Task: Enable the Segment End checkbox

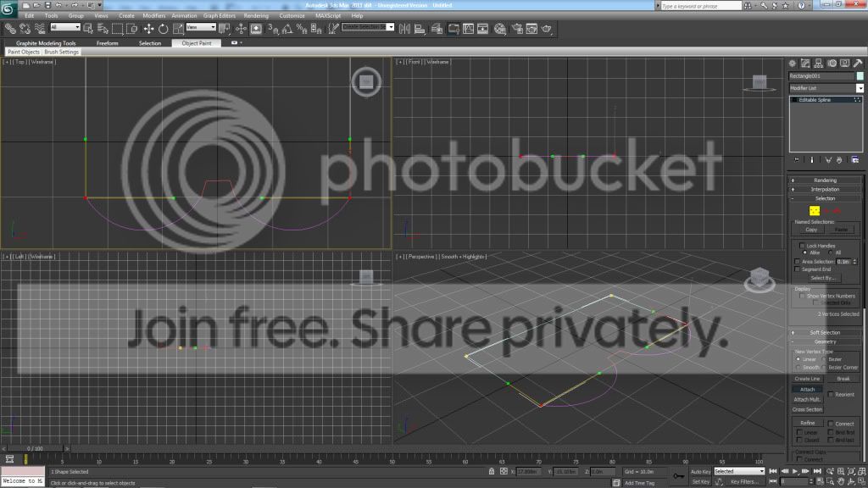Action: (797, 269)
